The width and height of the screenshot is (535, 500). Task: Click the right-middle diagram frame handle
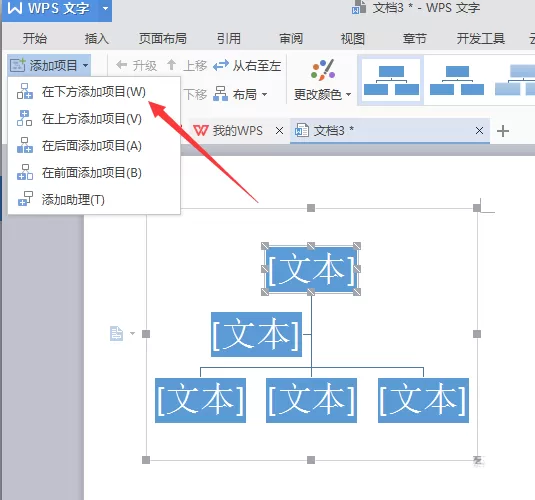click(x=477, y=334)
